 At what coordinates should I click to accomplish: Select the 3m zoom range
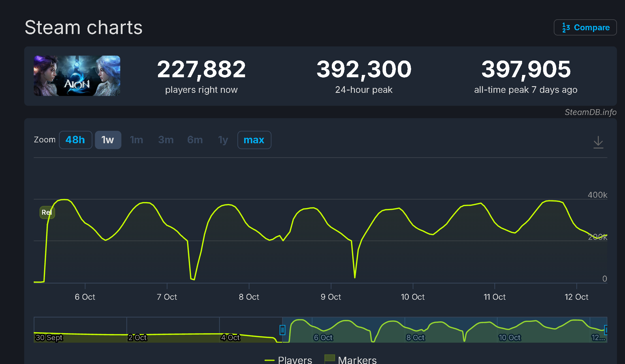(x=166, y=140)
